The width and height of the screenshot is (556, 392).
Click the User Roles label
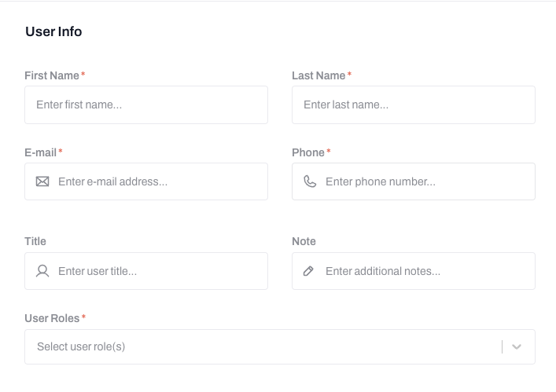(52, 318)
